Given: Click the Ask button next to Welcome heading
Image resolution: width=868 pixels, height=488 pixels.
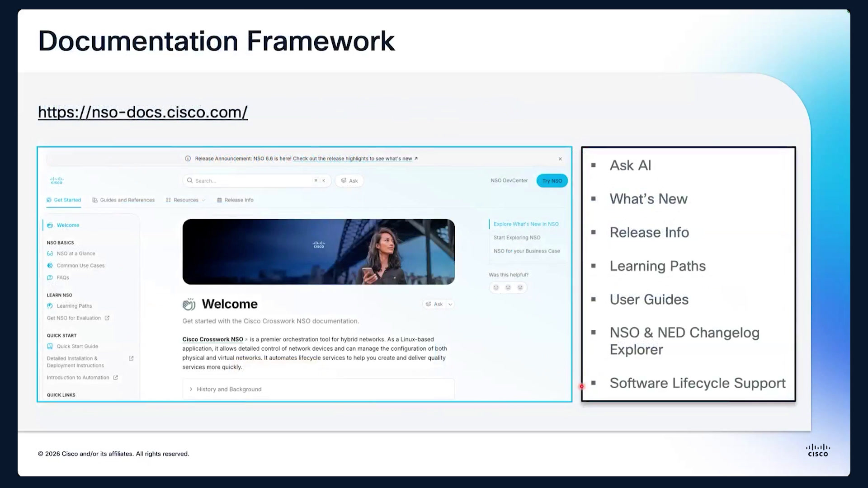Looking at the screenshot, I should [x=434, y=304].
